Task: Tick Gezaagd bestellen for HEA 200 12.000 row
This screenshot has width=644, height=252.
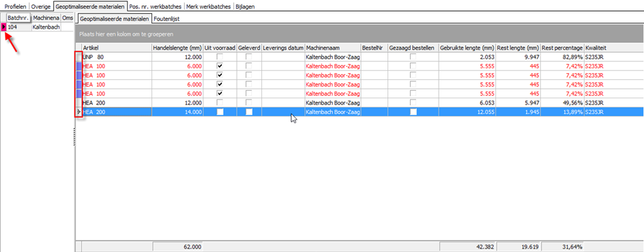Action: [x=413, y=102]
